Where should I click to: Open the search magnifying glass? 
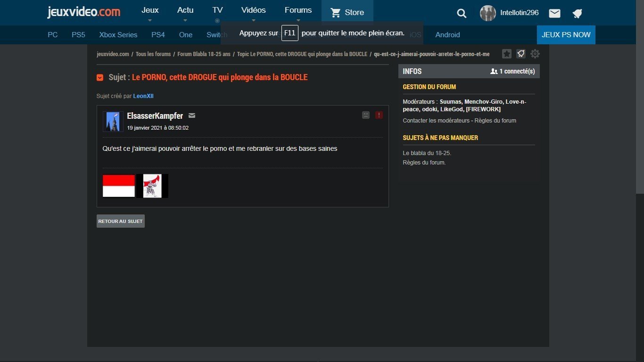pyautogui.click(x=462, y=13)
